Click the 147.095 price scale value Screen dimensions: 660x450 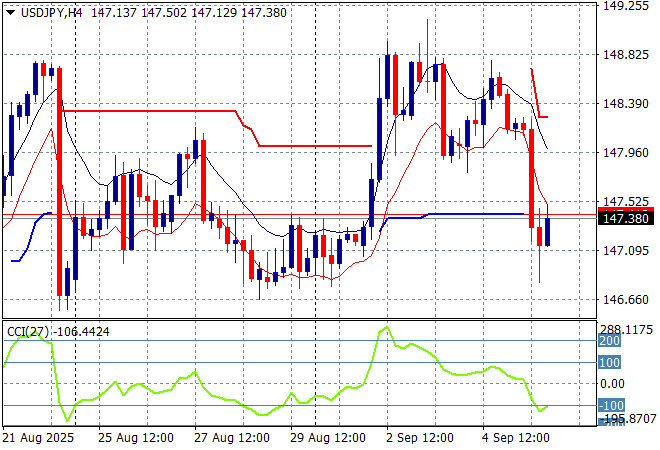point(626,251)
